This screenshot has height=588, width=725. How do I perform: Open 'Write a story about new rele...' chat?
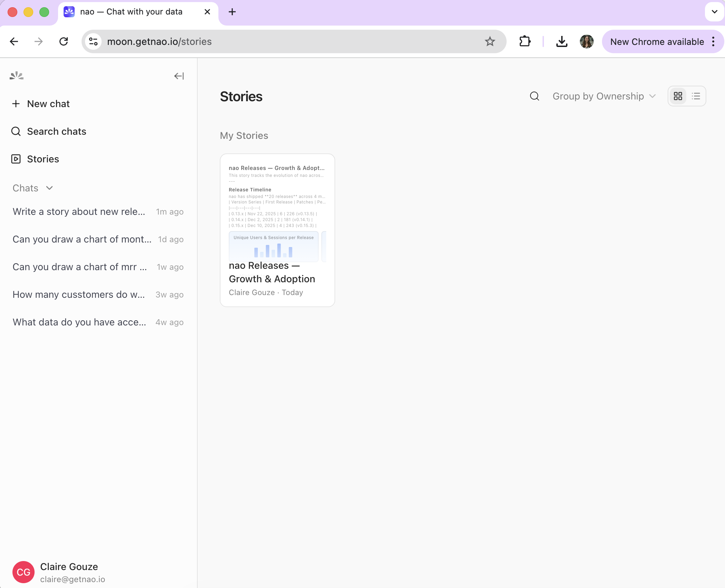[x=79, y=212]
